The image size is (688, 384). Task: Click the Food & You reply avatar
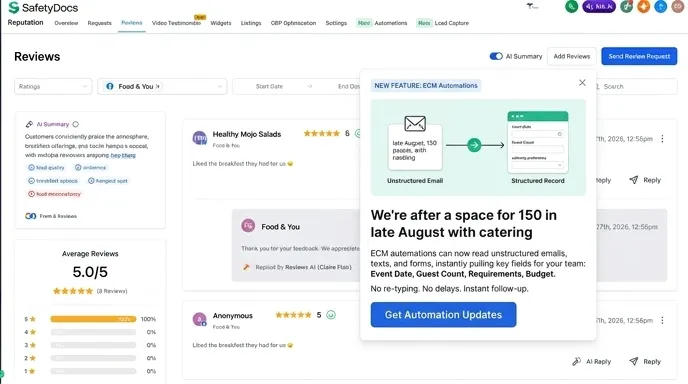(248, 226)
